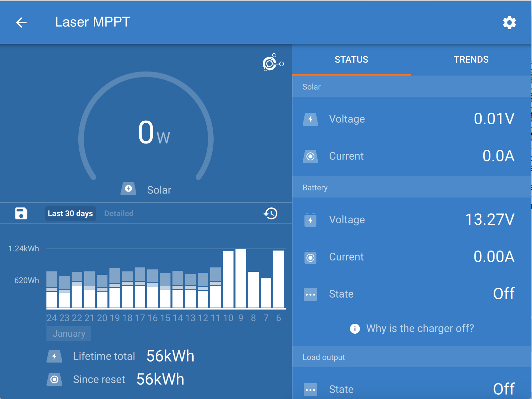Save history with the floppy disk icon
532x399 pixels.
point(21,213)
